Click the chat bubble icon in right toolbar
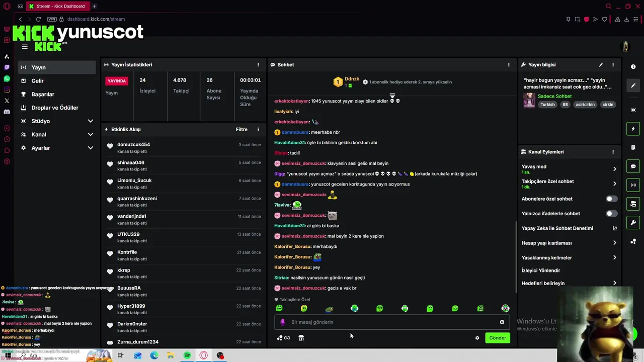This screenshot has width=644, height=362. click(633, 166)
